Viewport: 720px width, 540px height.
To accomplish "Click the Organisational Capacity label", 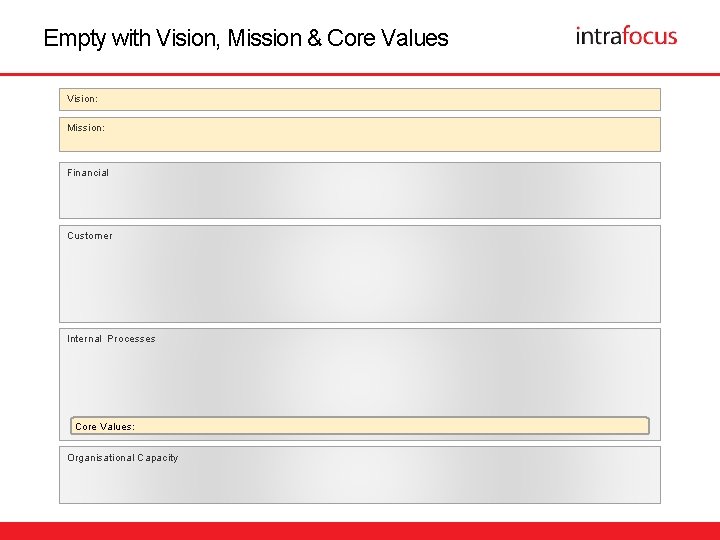I will [123, 458].
